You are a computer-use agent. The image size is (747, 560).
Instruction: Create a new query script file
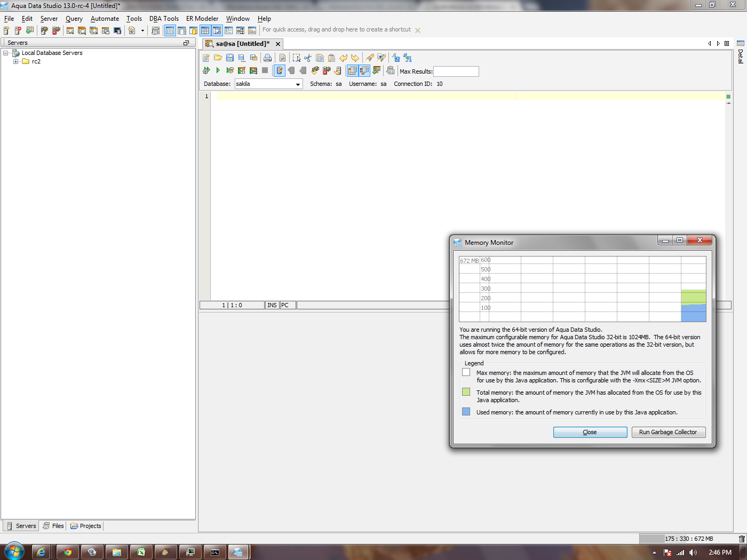[x=206, y=58]
